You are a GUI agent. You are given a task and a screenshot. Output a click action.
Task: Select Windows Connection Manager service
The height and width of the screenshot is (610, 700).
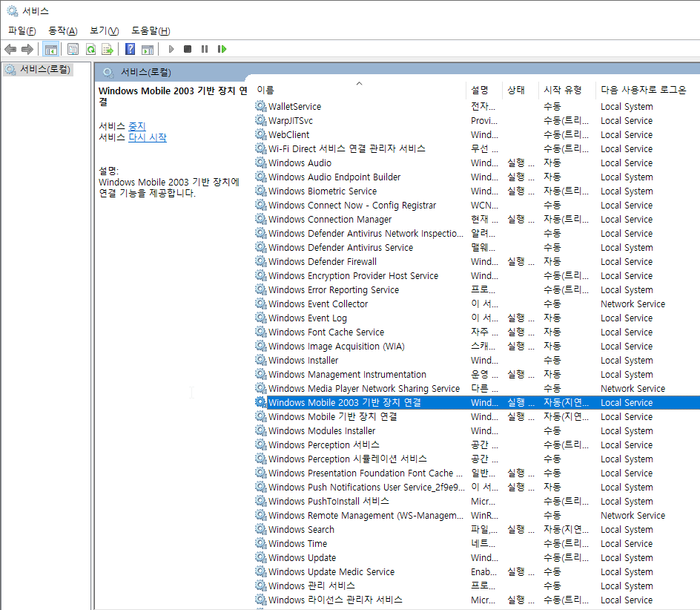coord(330,220)
